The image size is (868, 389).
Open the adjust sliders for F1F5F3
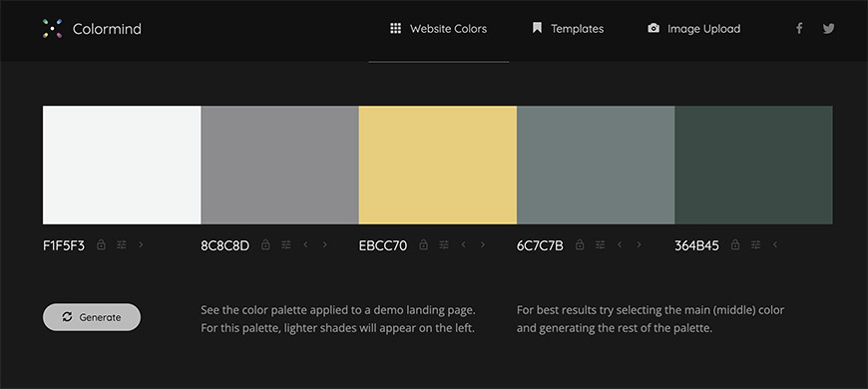pyautogui.click(x=122, y=244)
